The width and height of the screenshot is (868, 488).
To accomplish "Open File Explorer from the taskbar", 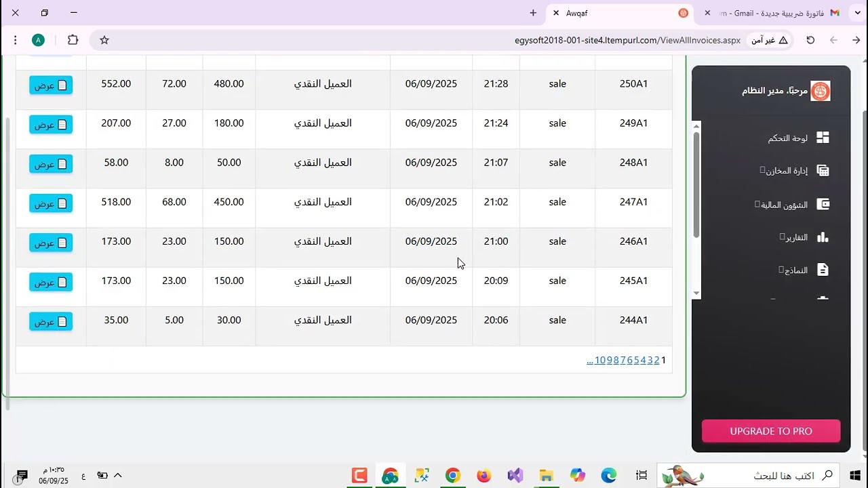I will coord(547,476).
